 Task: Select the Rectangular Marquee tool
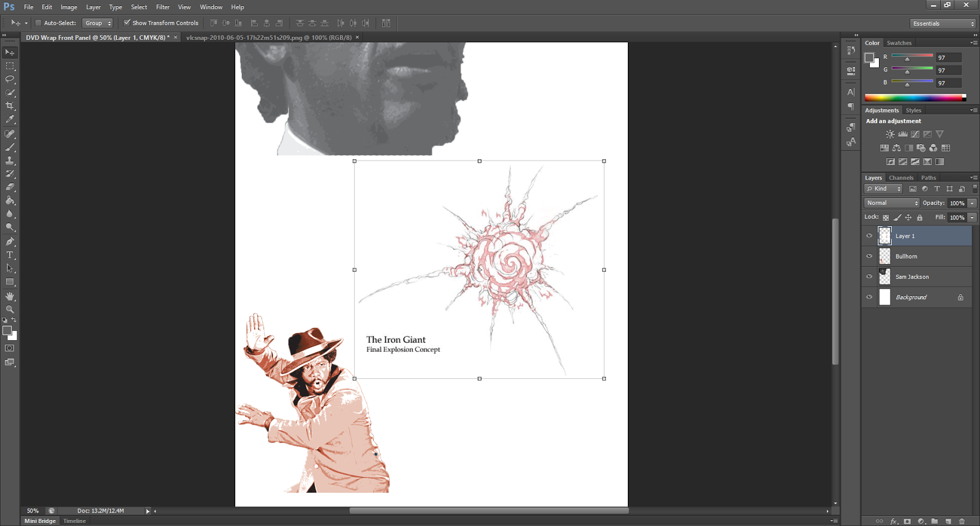(x=10, y=66)
